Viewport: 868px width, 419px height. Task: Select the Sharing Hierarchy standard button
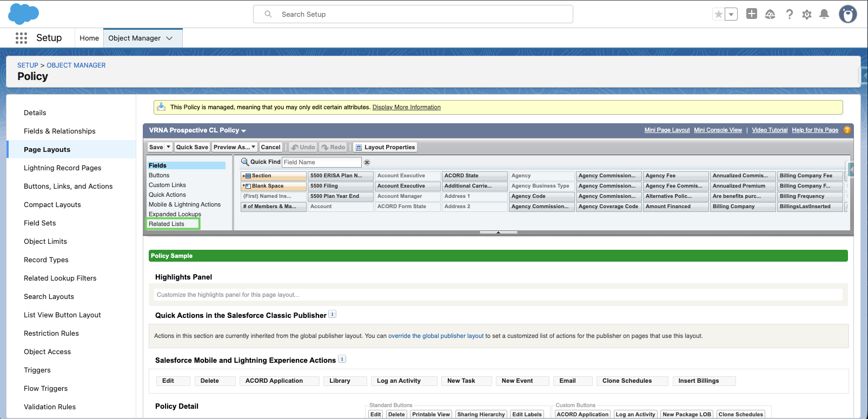481,415
